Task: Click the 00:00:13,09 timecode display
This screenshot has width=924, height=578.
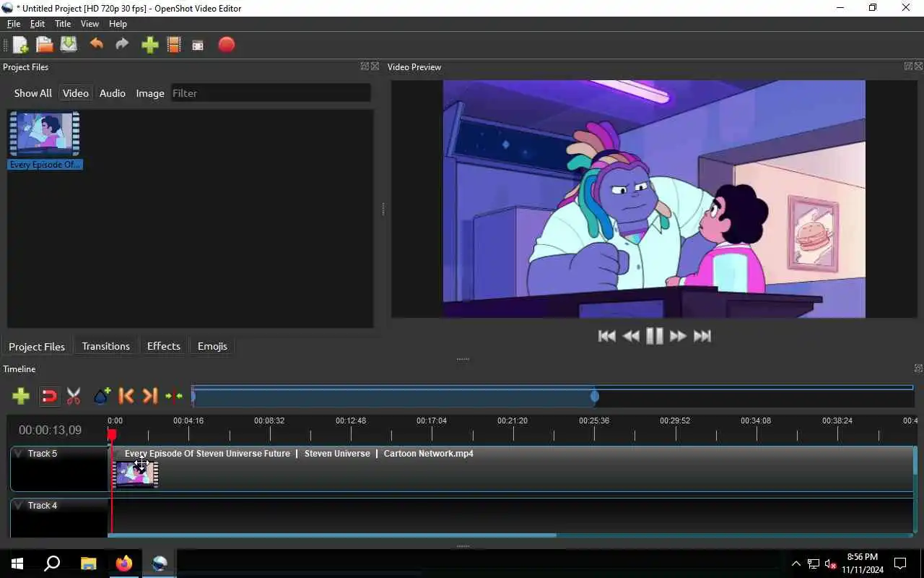Action: (x=51, y=431)
